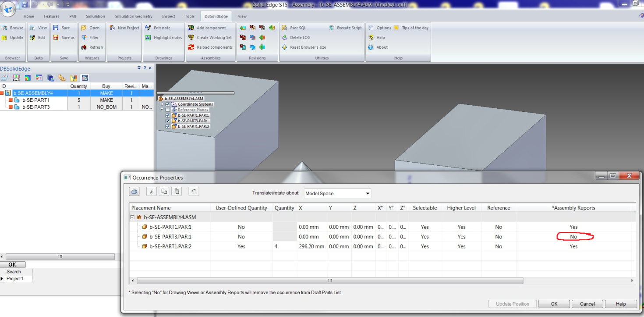This screenshot has height=317, width=644.
Task: Click Edit note in the Drawings group
Action: 158,28
